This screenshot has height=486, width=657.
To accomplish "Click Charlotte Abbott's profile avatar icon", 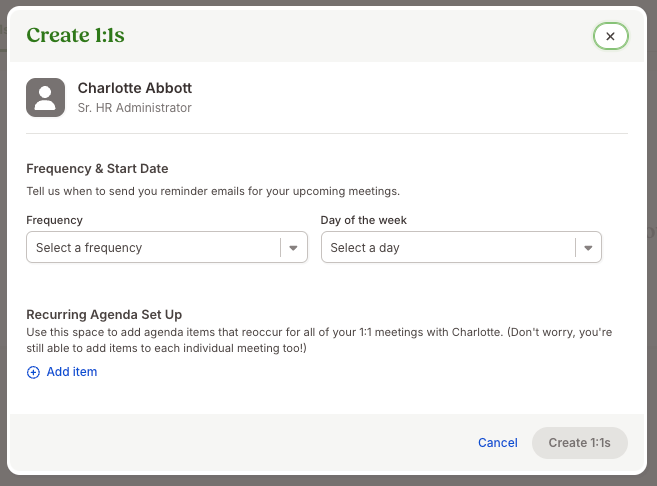I will 45,97.
